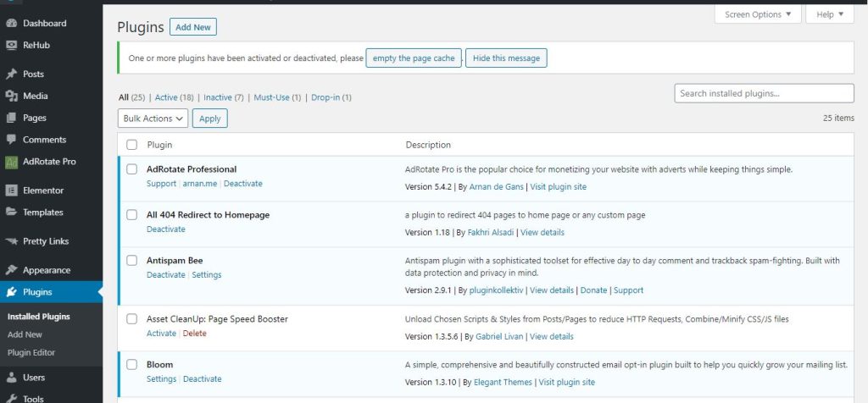Viewport: 868px width, 403px height.
Task: Click Apply bulk action button
Action: click(x=210, y=119)
